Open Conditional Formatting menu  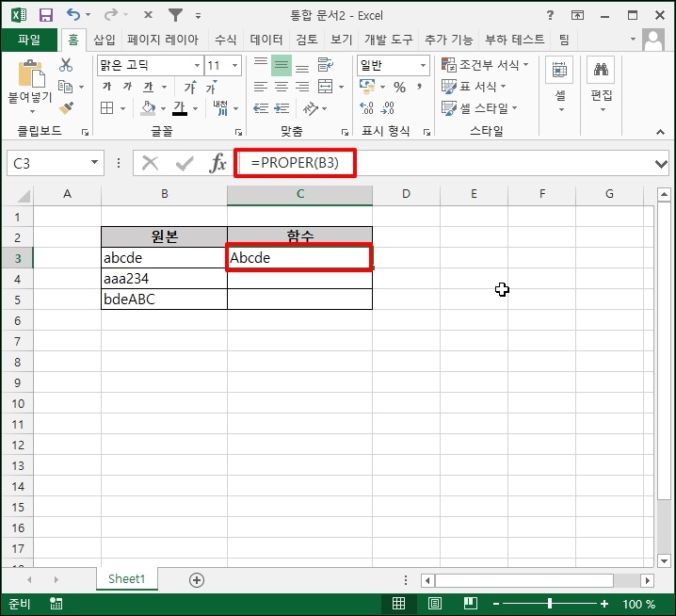coord(485,65)
